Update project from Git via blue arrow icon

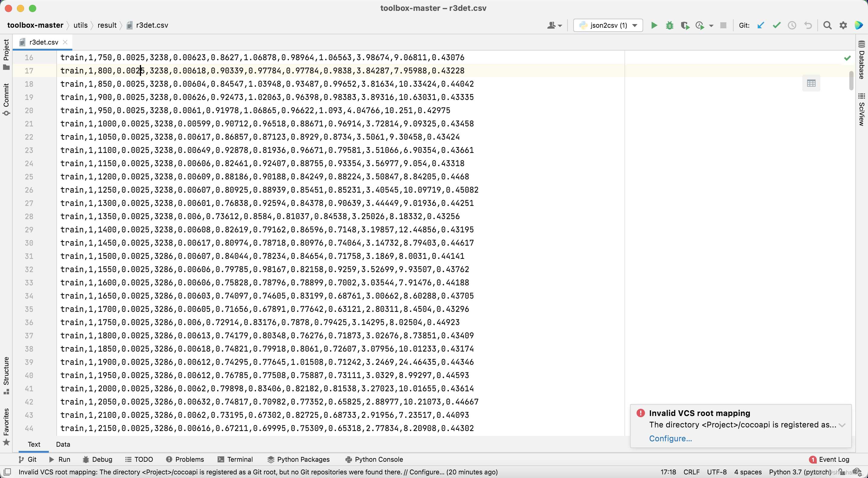(761, 25)
